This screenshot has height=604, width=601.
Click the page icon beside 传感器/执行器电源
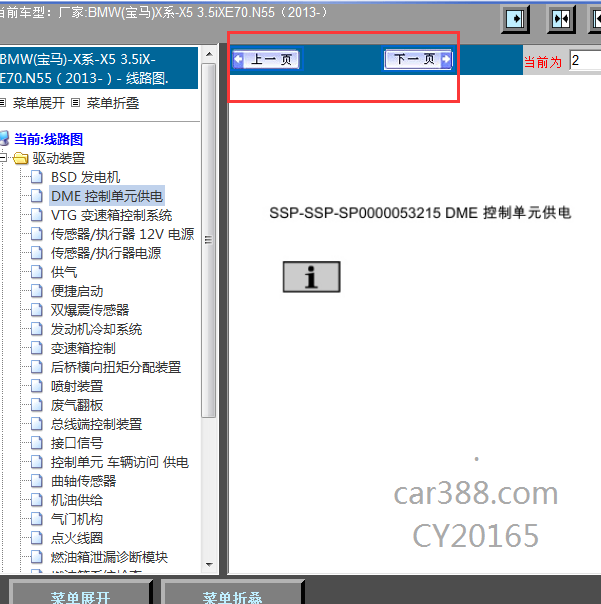(37, 253)
